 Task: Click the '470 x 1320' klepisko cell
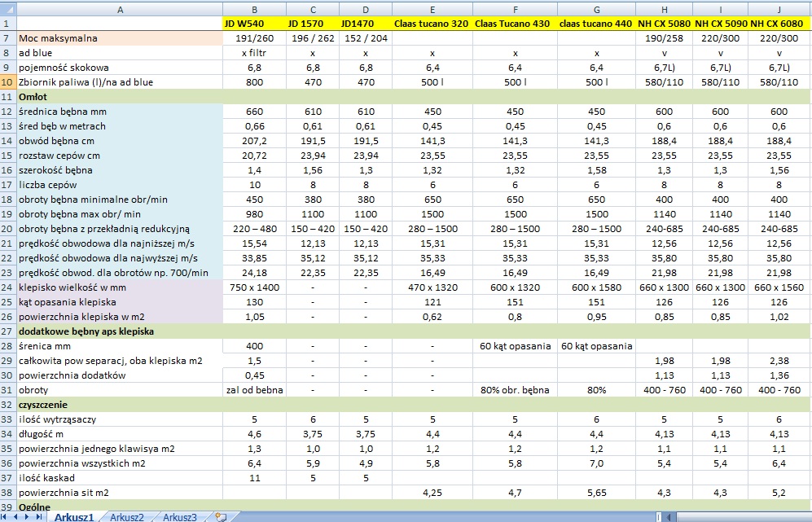pos(432,287)
